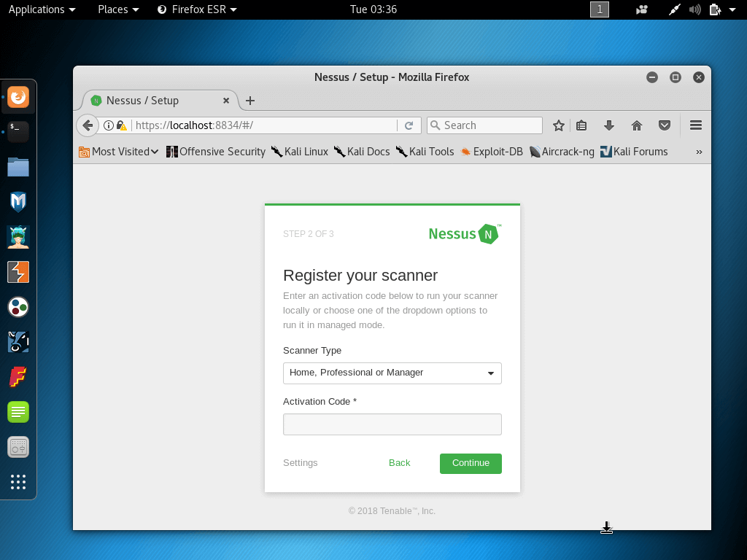This screenshot has height=560, width=747.
Task: Show site information icon
Action: click(x=109, y=125)
